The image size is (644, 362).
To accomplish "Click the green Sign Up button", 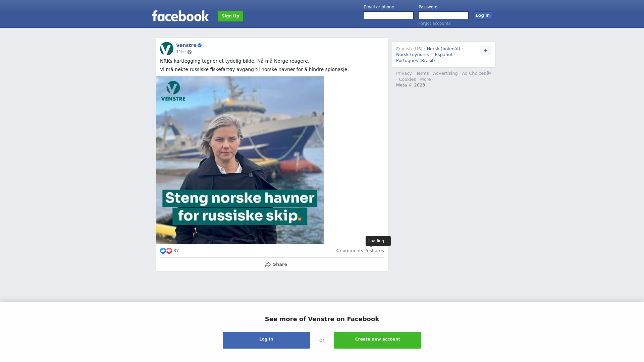I will pos(230,16).
